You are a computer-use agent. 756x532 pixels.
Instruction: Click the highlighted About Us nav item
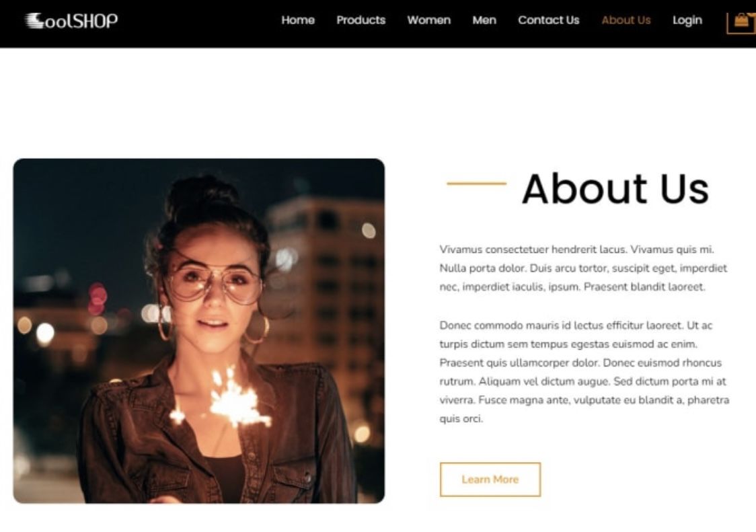626,20
